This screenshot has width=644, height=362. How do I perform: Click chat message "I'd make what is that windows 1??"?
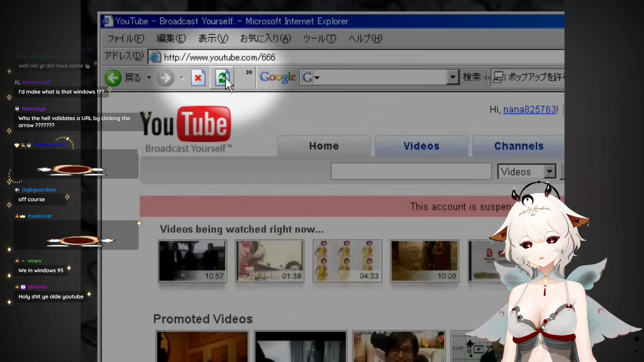coord(61,92)
